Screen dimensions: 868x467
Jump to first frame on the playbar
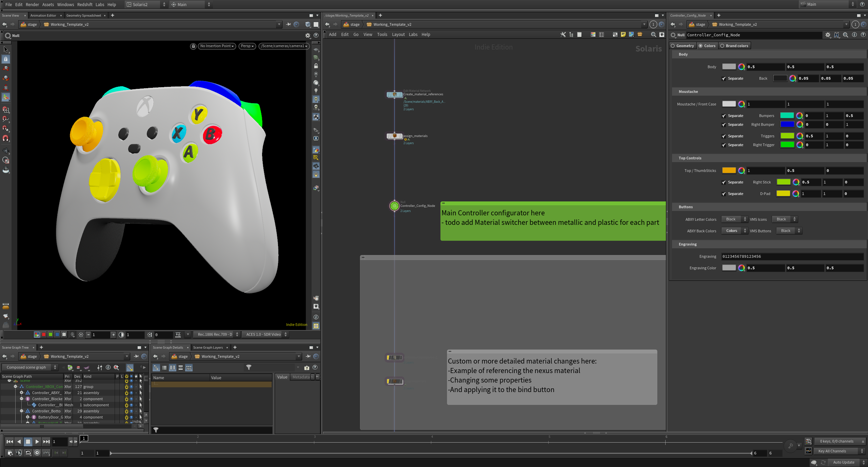[x=10, y=442]
